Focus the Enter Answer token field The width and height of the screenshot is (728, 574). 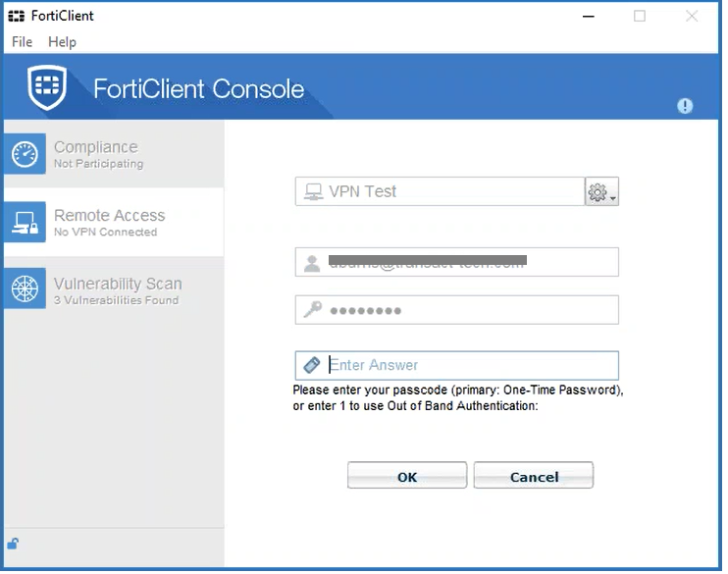(457, 365)
